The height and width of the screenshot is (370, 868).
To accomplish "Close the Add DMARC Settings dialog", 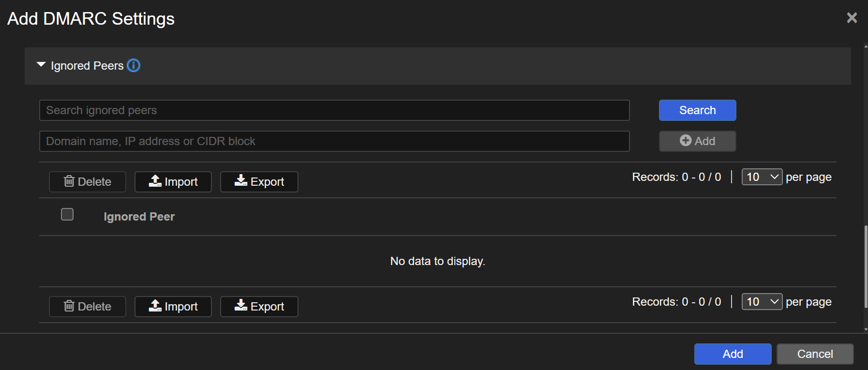I will pyautogui.click(x=852, y=18).
